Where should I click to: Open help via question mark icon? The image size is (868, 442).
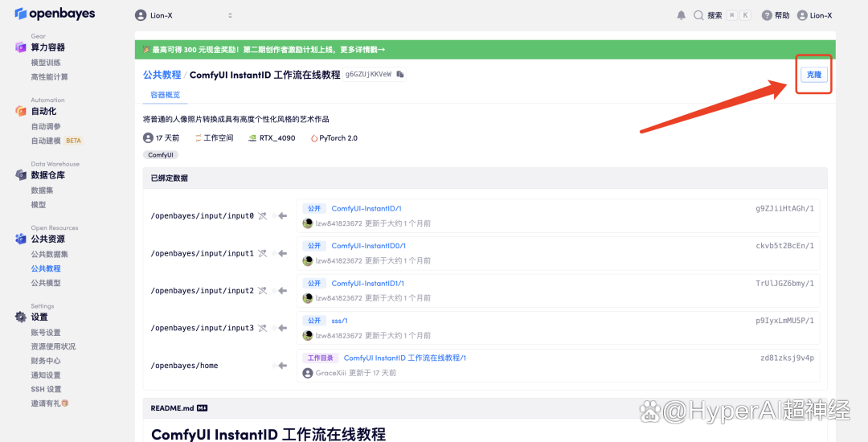tap(767, 15)
